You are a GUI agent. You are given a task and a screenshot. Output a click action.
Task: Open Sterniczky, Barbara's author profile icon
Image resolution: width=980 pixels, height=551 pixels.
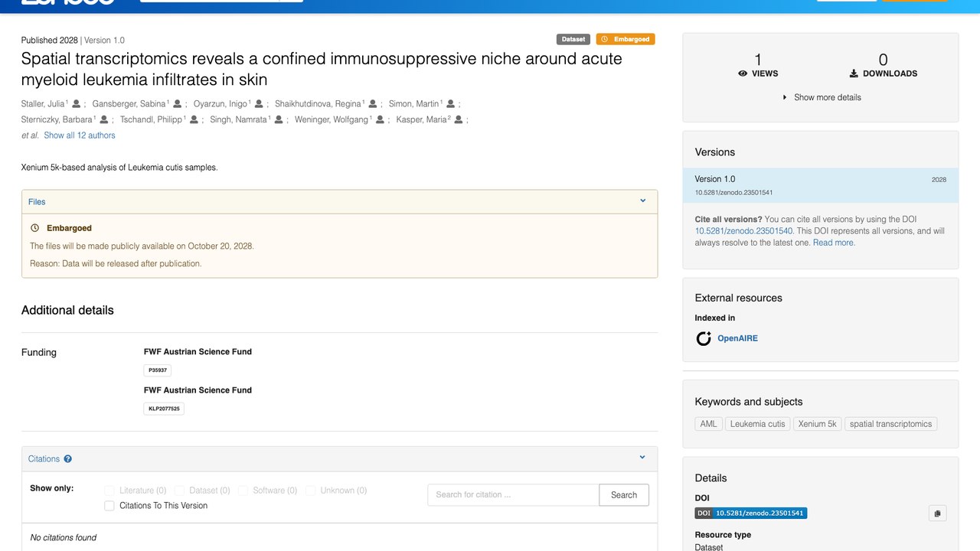(x=104, y=119)
